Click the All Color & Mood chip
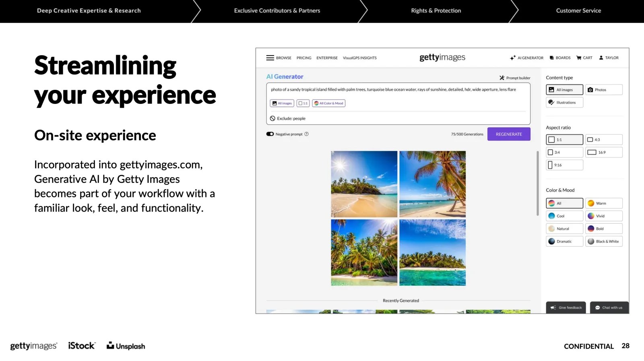This screenshot has height=361, width=644. (x=329, y=103)
